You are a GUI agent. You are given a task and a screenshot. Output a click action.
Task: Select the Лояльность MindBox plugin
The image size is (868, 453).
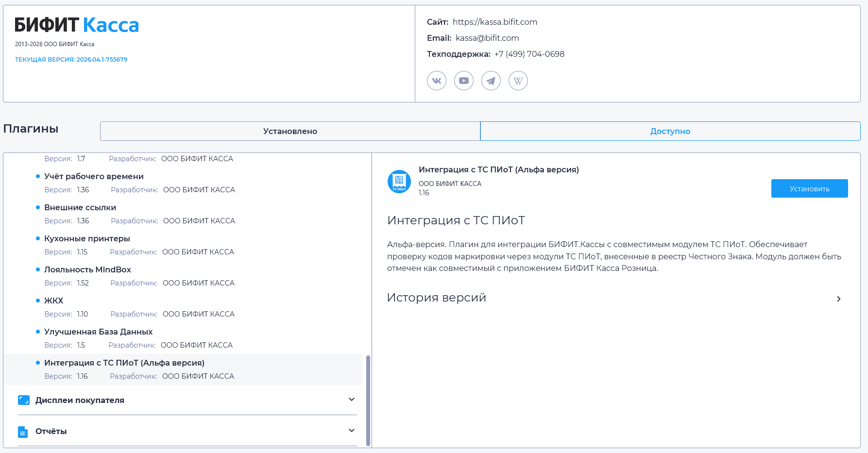87,269
